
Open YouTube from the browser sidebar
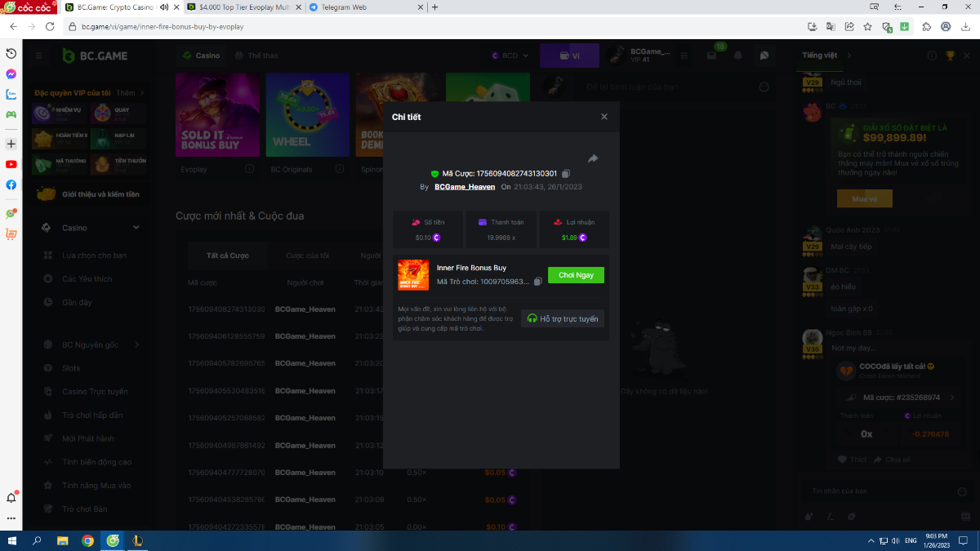click(11, 164)
